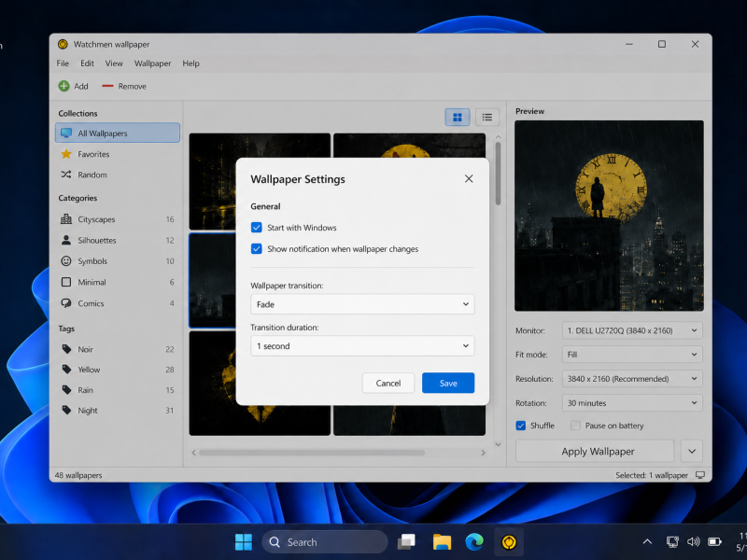Open the Windows Start menu

(x=244, y=542)
